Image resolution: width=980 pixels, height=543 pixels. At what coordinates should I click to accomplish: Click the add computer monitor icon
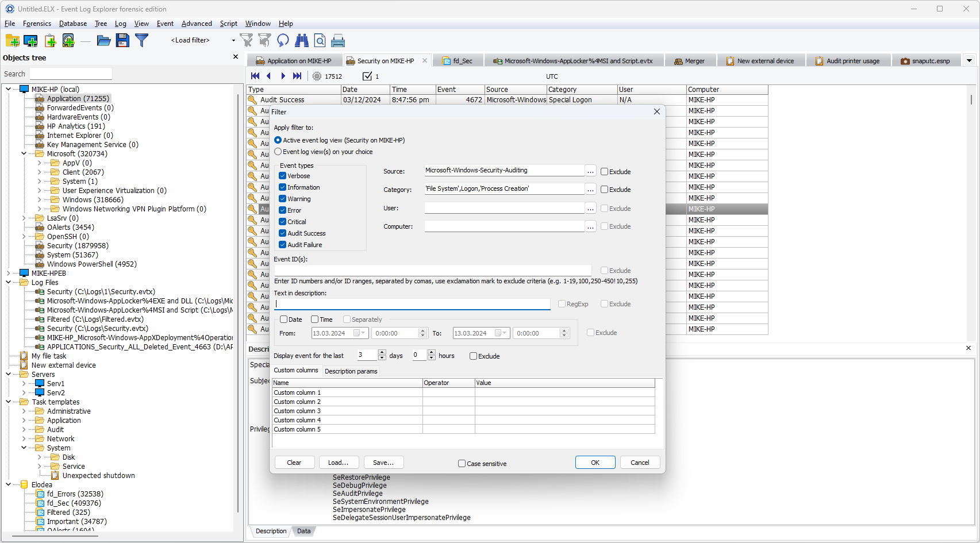click(x=30, y=40)
